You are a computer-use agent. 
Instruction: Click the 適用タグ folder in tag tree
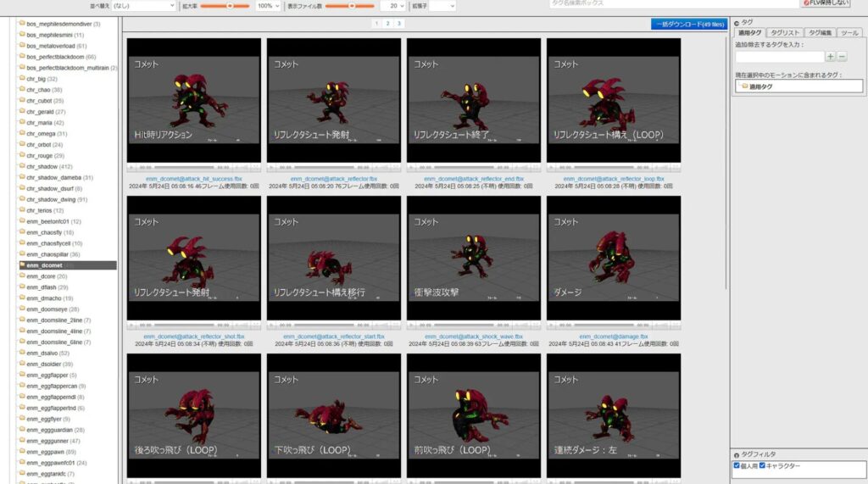(744, 86)
